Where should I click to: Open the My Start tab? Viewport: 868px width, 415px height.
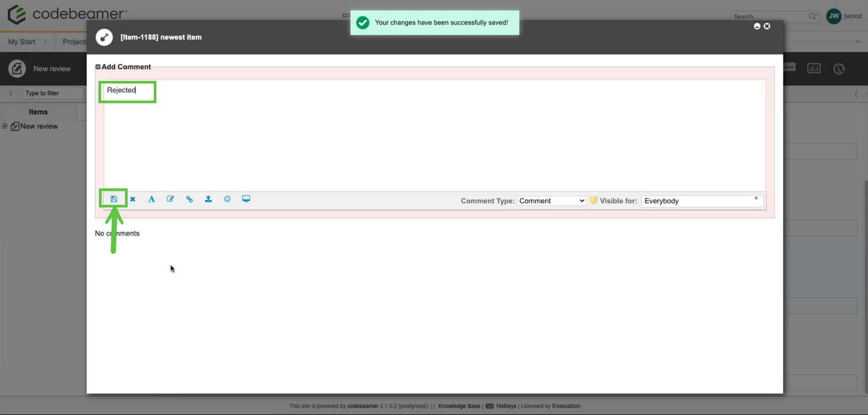point(22,41)
